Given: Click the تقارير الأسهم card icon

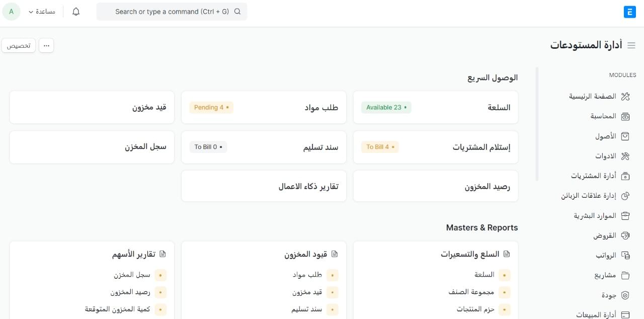Looking at the screenshot, I should [x=163, y=254].
